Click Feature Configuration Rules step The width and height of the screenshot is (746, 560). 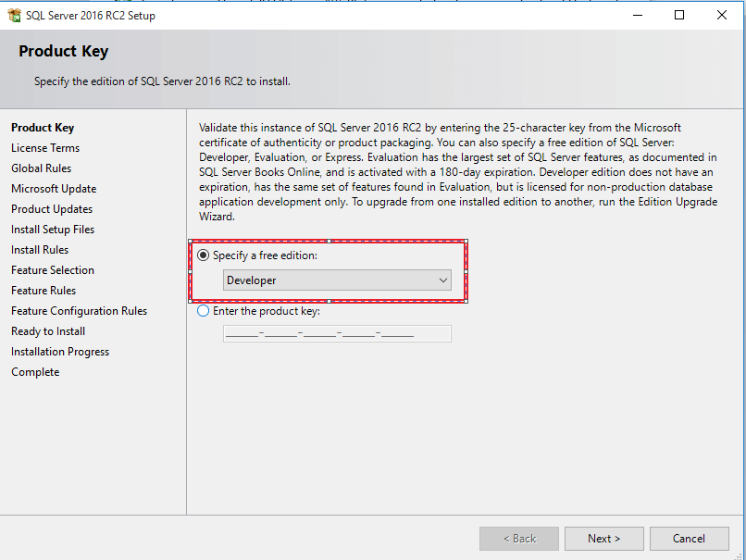click(x=79, y=311)
